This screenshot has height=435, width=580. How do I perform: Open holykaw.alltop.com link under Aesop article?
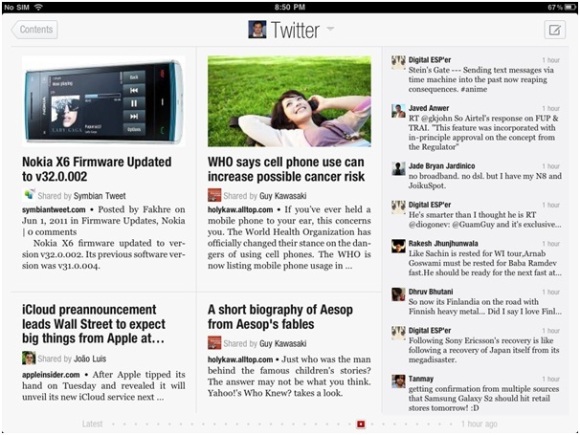coord(240,360)
